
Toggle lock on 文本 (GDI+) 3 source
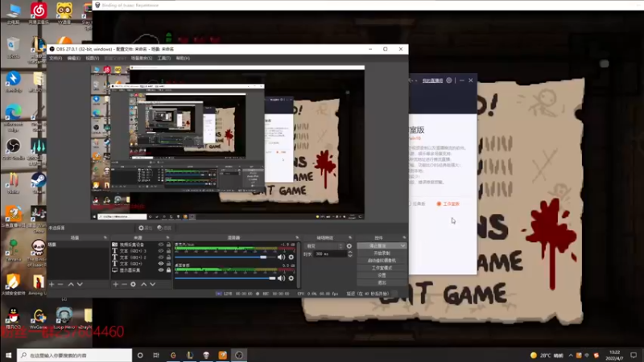point(168,251)
